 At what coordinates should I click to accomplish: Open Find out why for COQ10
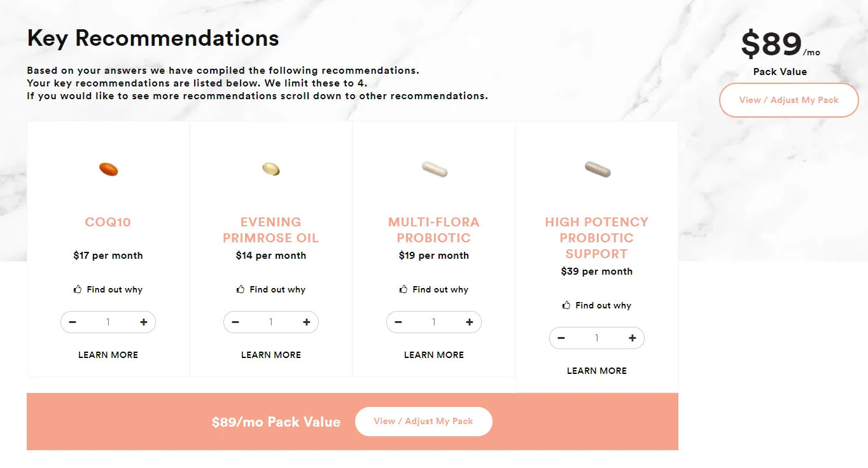(x=108, y=289)
